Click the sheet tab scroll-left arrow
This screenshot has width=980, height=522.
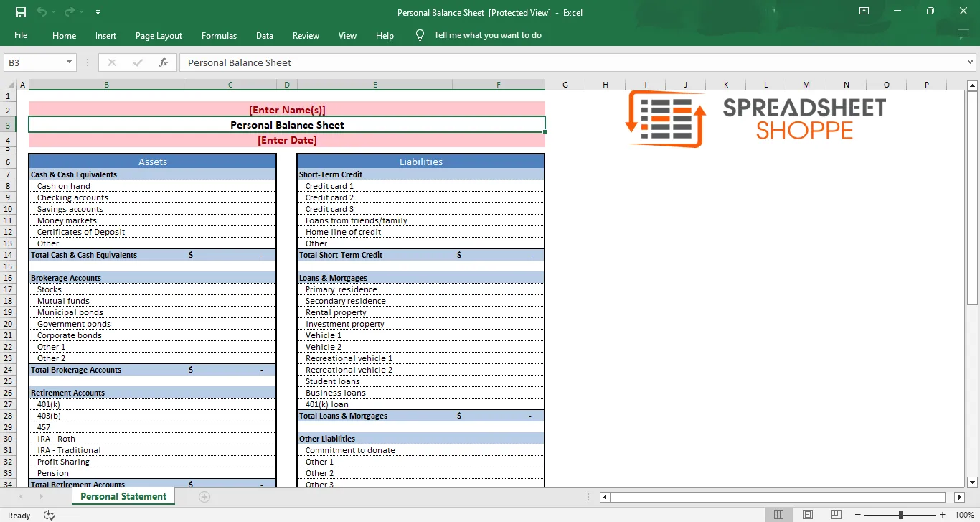[x=20, y=496]
